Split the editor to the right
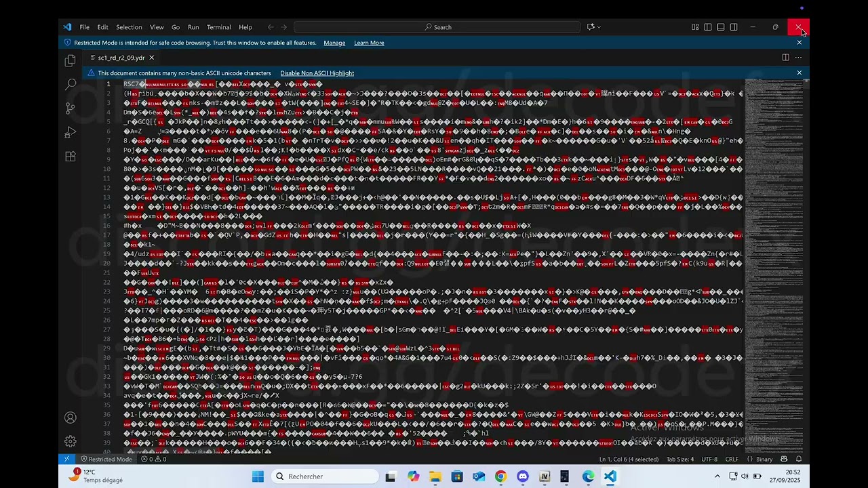Image resolution: width=868 pixels, height=488 pixels. tap(785, 58)
